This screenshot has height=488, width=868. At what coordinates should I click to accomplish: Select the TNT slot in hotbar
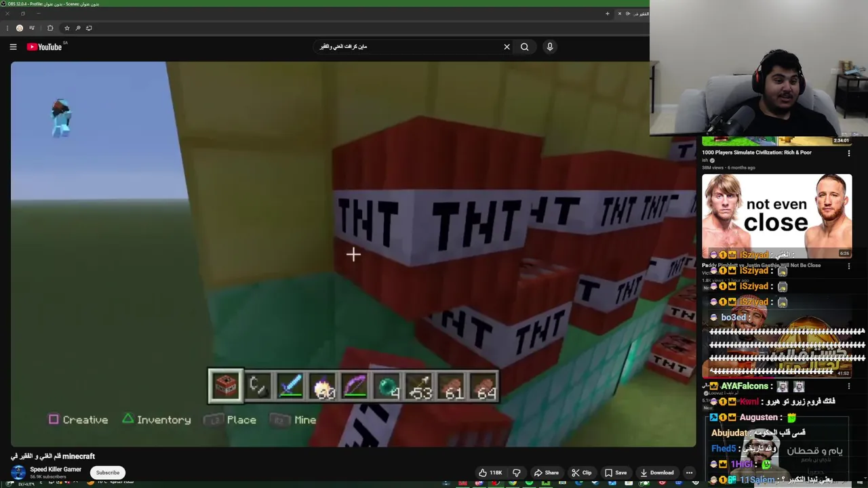(x=225, y=386)
